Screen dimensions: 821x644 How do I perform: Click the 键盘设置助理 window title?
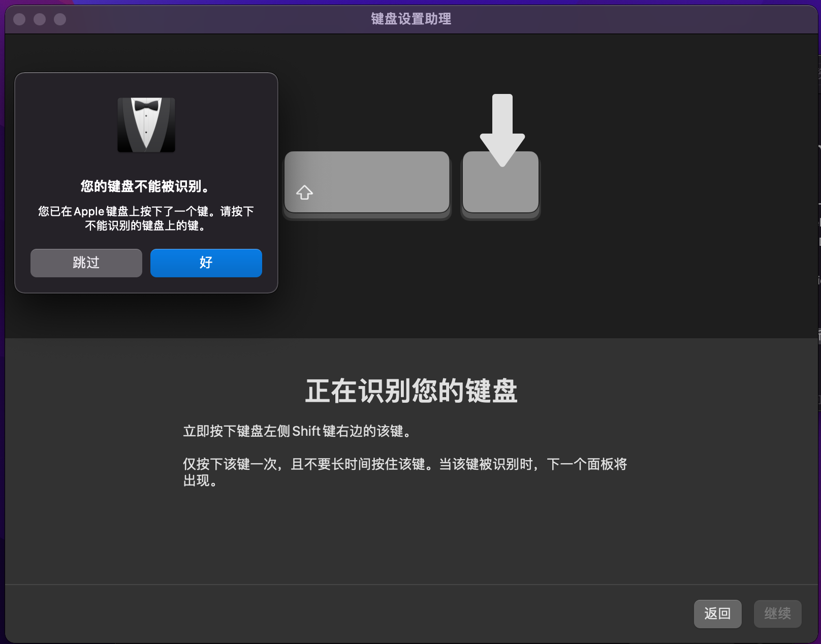pos(410,19)
